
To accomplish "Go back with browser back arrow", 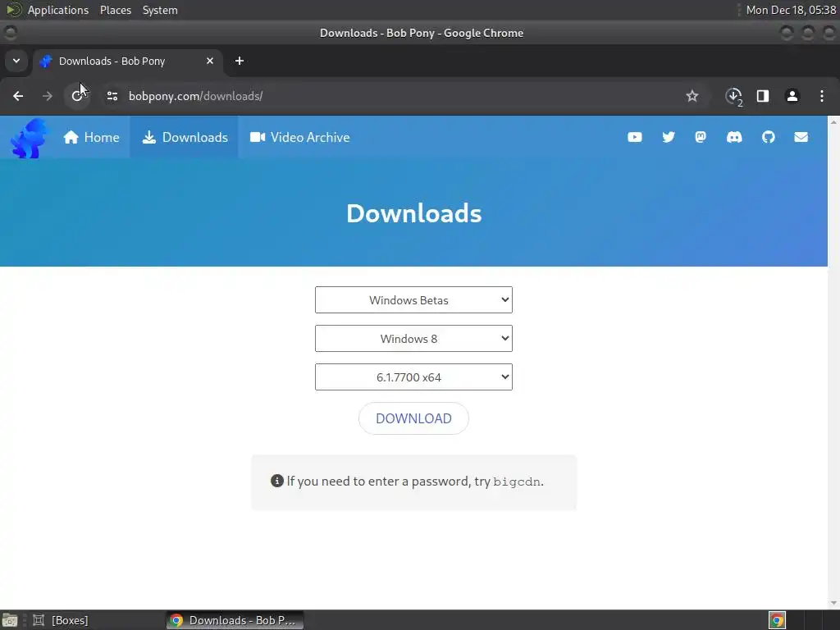I will click(18, 96).
